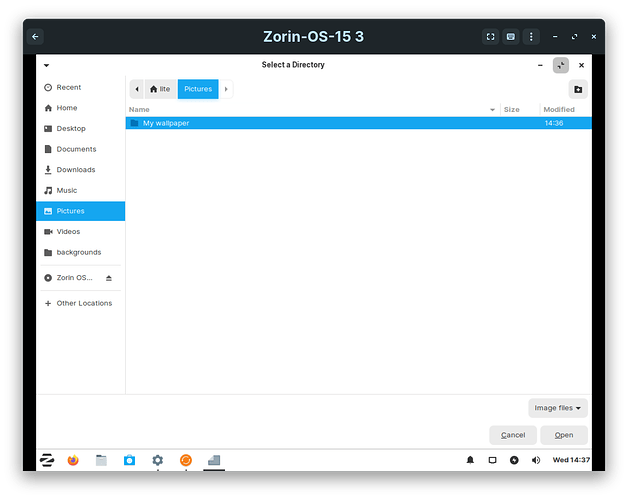The width and height of the screenshot is (629, 500).
Task: Open the Zorin start menu
Action: [47, 460]
